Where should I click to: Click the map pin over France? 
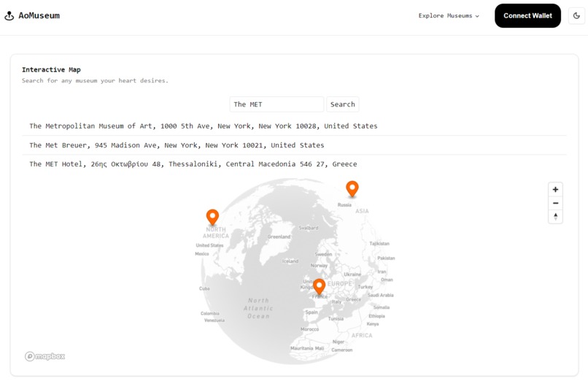click(x=319, y=287)
